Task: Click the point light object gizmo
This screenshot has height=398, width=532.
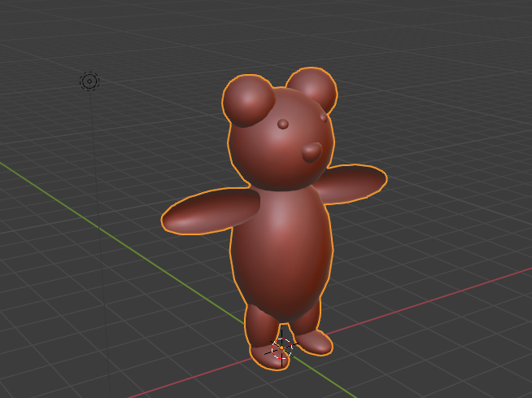Action: (x=89, y=81)
